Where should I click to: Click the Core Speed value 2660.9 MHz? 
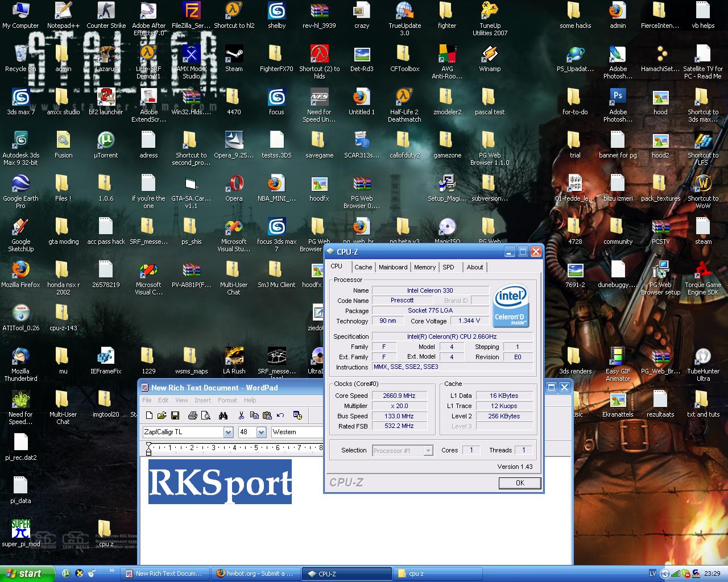coord(399,396)
